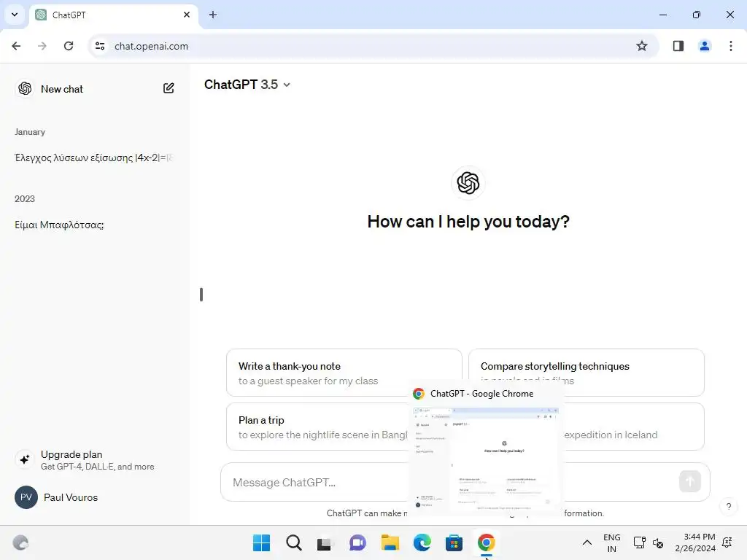Click the muted volume tray icon
Image resolution: width=747 pixels, height=560 pixels.
[659, 542]
